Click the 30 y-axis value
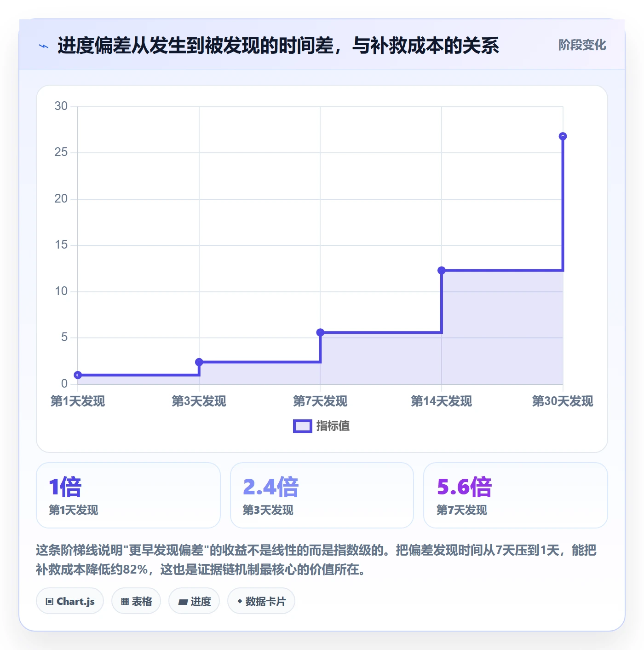 tap(61, 106)
